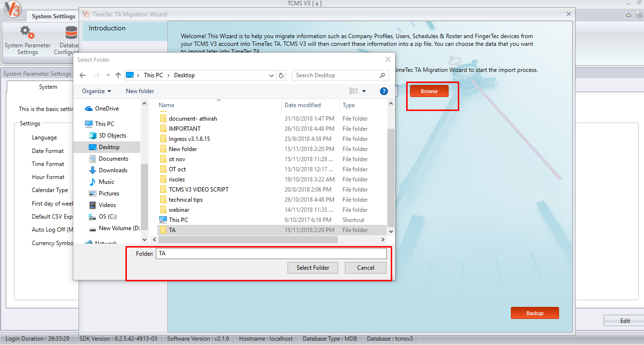Viewport: 644px width, 345px height.
Task: Click the Browse button in wizard
Action: pos(429,91)
